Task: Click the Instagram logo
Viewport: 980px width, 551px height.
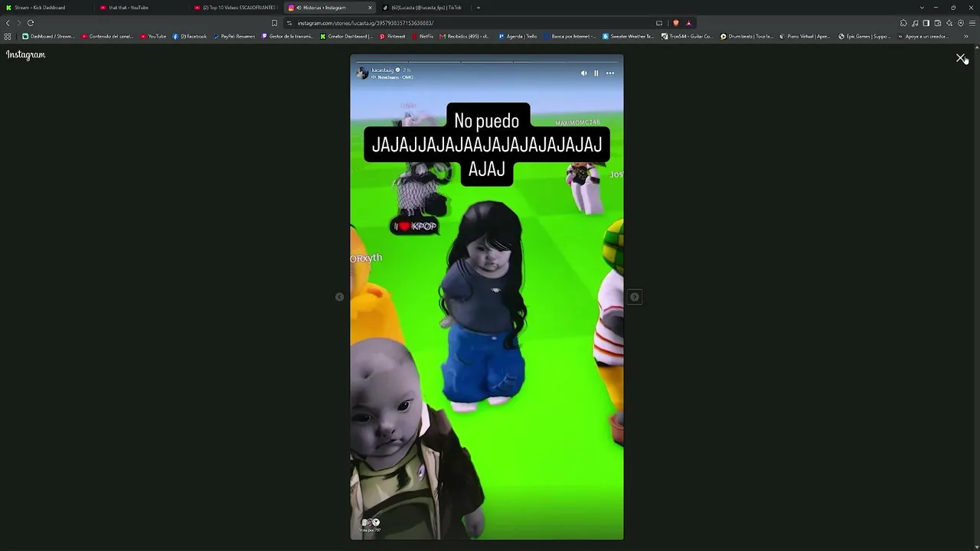Action: click(x=26, y=55)
